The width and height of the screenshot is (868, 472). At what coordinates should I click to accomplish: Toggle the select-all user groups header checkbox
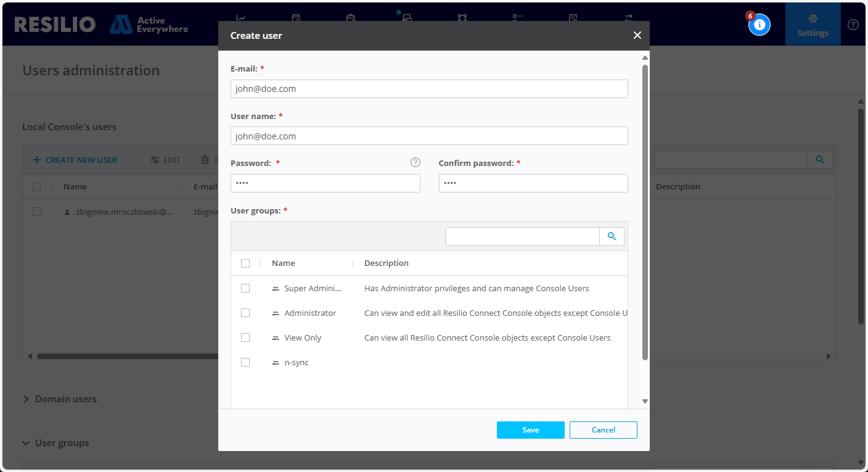245,263
